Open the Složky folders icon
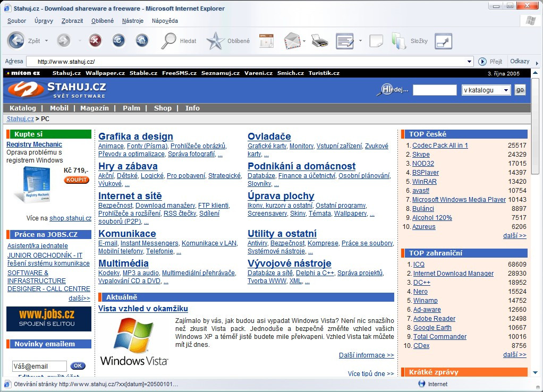The height and width of the screenshot is (392, 543). pyautogui.click(x=398, y=41)
